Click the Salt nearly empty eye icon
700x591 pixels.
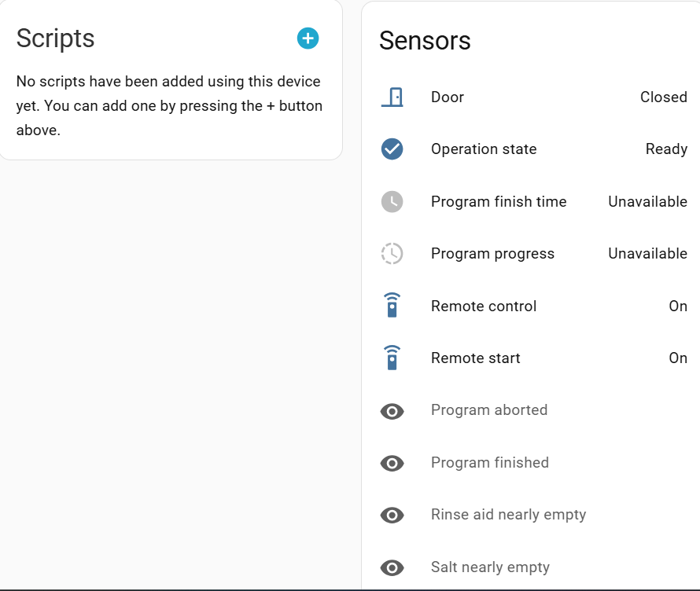tap(392, 567)
